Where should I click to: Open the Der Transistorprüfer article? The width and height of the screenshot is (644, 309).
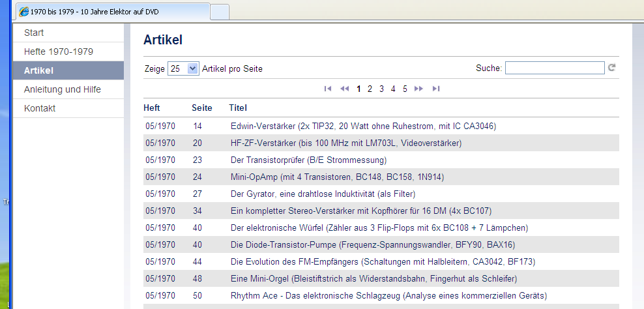pyautogui.click(x=308, y=160)
